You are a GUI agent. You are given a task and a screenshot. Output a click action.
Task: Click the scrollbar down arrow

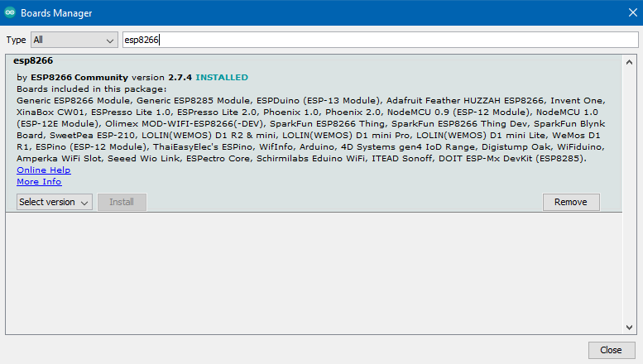point(629,327)
